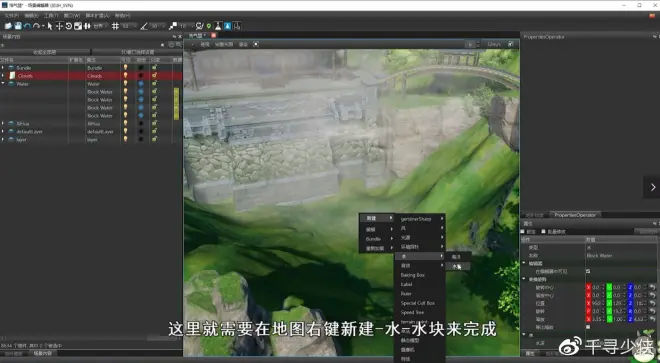Choose 水块 in water submenu
This screenshot has height=363, width=660.
click(458, 266)
